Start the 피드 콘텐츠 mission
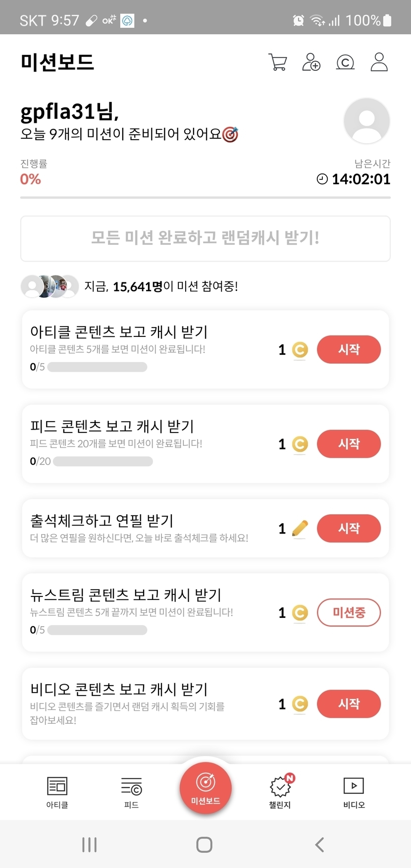Image resolution: width=411 pixels, height=868 pixels. 349,443
